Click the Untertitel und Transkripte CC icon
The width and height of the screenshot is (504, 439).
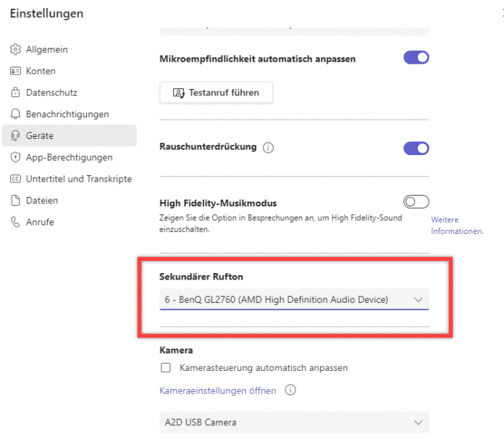[x=15, y=179]
